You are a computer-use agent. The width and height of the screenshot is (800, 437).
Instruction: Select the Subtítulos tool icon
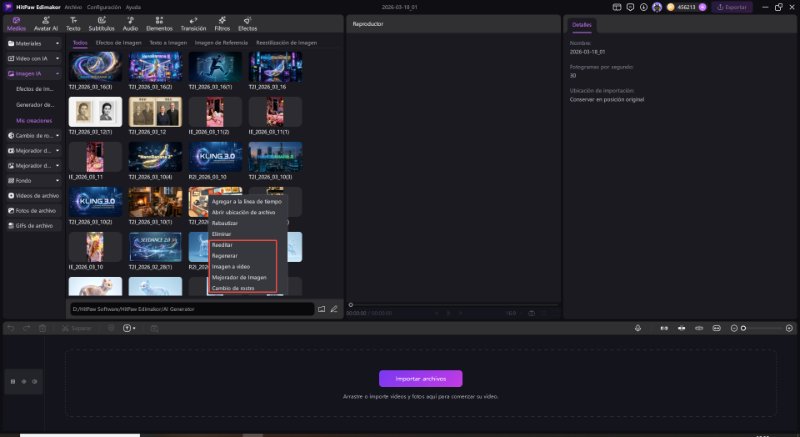coord(101,24)
